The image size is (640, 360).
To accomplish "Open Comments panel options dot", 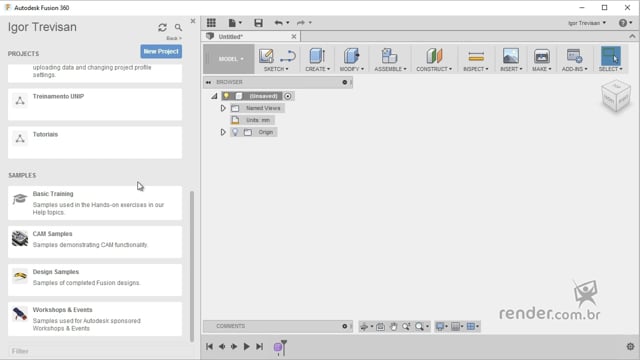I will [344, 326].
